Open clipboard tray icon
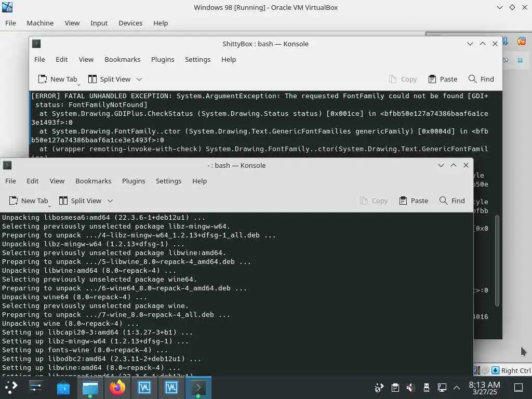Screen dimensions: 532x399 (x=395, y=388)
